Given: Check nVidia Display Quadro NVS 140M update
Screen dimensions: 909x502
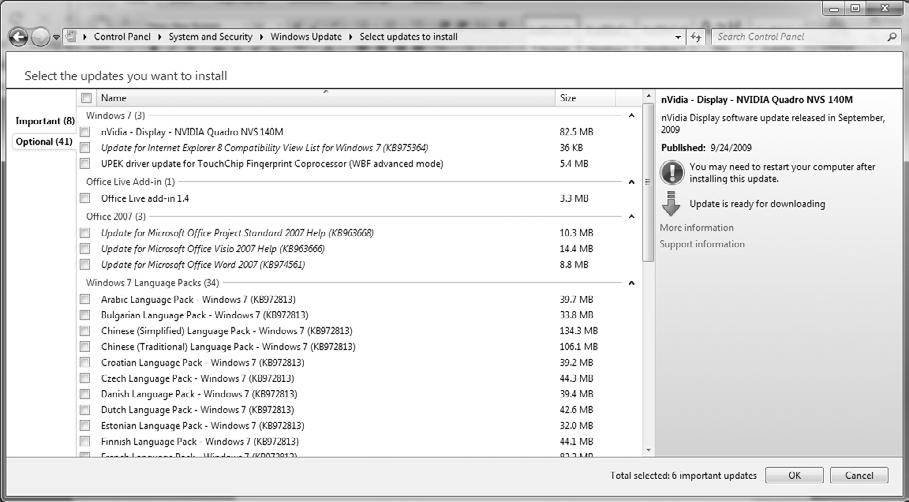Looking at the screenshot, I should (85, 132).
